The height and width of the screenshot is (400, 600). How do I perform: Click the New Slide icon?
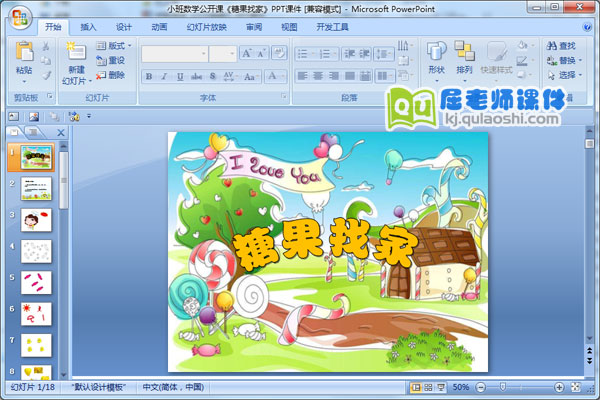click(76, 52)
